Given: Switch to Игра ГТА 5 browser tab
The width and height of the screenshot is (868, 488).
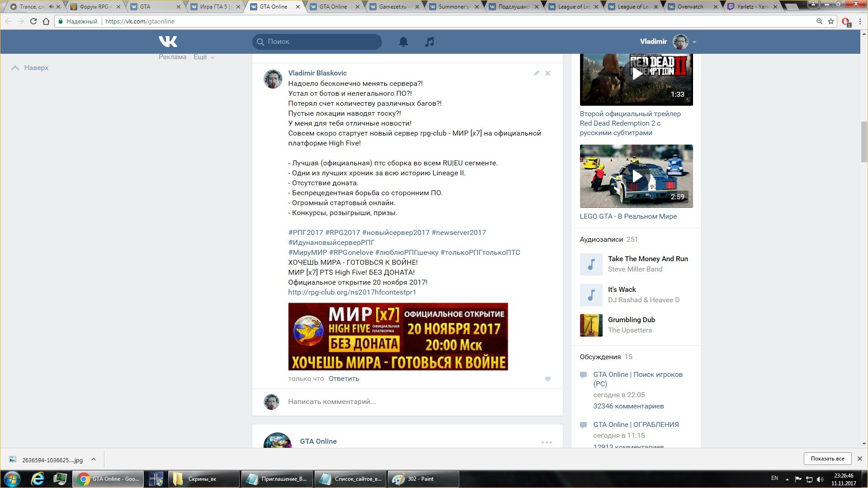Looking at the screenshot, I should 215,7.
